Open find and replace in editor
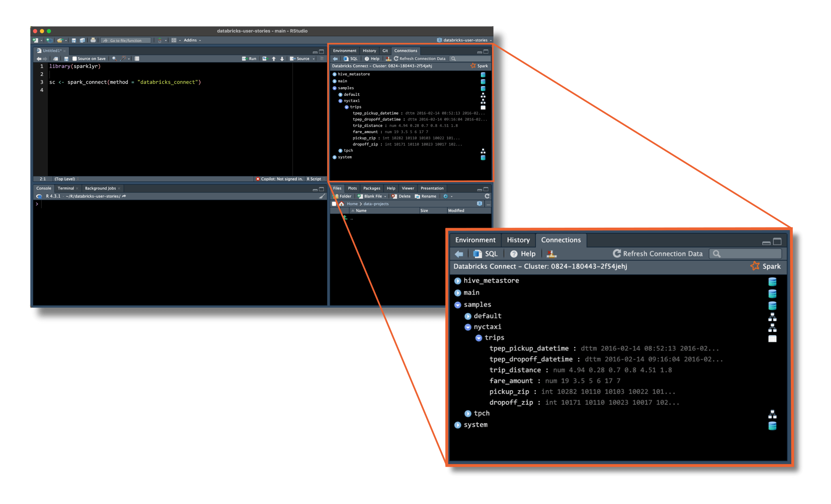 tap(114, 59)
